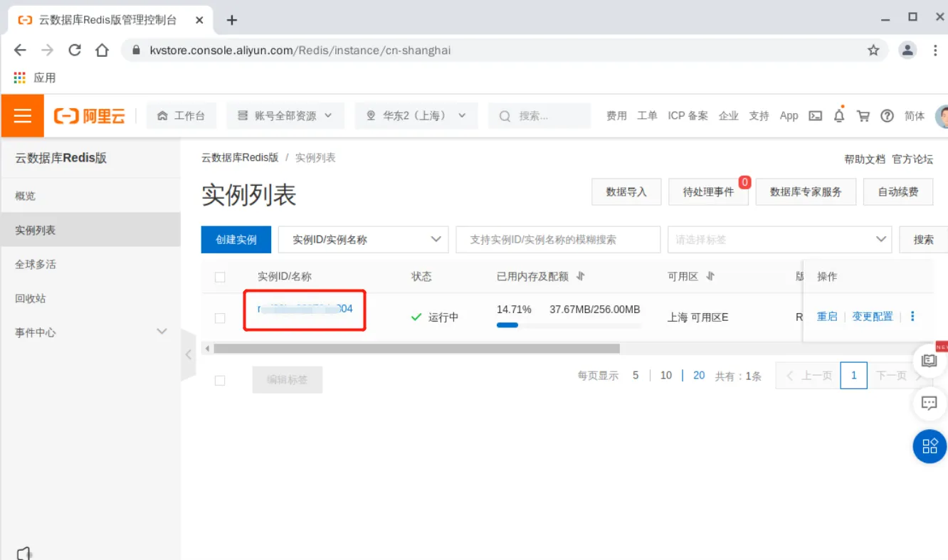Open the shopping cart icon
Viewport: 948px width, 560px height.
(863, 116)
